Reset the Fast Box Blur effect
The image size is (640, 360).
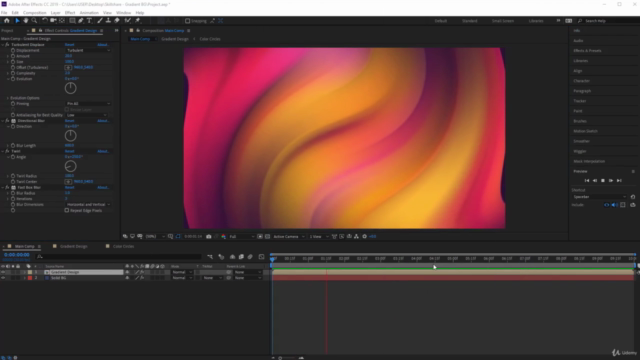pyautogui.click(x=69, y=187)
